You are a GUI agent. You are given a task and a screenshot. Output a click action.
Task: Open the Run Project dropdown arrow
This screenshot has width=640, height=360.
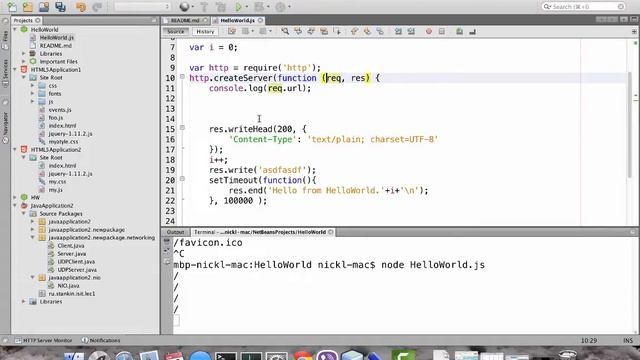(246, 7)
